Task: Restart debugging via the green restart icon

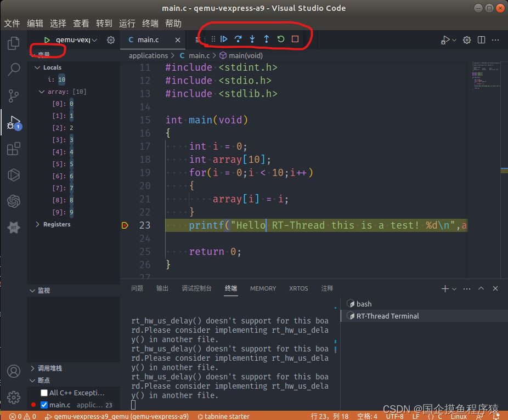Action: click(x=280, y=39)
